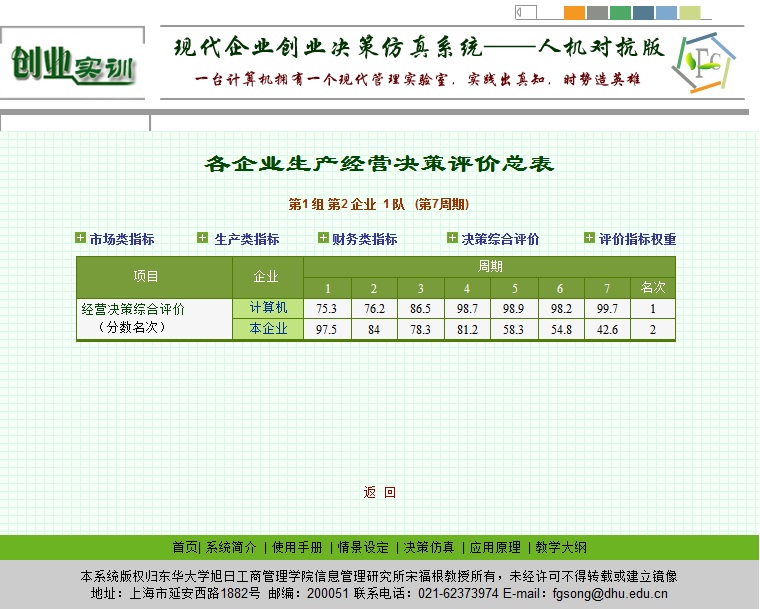
Task: Select 计算机 period 5 score 98.9
Action: coord(514,308)
